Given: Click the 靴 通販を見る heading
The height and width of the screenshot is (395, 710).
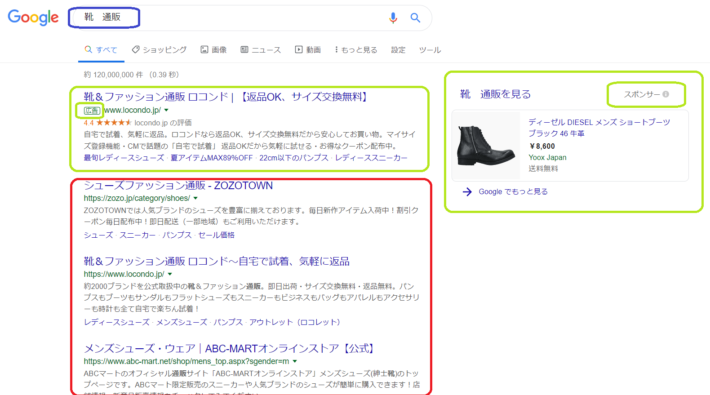Looking at the screenshot, I should click(x=495, y=94).
